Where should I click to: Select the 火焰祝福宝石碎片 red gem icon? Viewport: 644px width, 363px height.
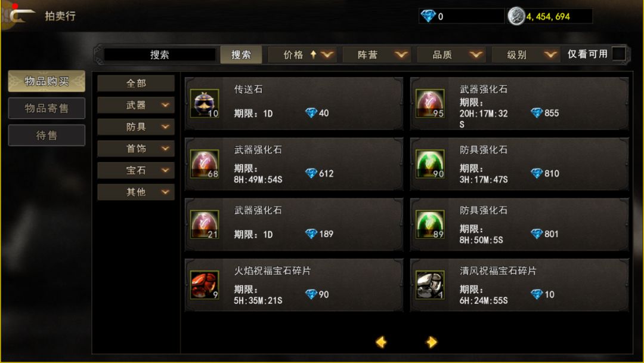[x=205, y=285]
